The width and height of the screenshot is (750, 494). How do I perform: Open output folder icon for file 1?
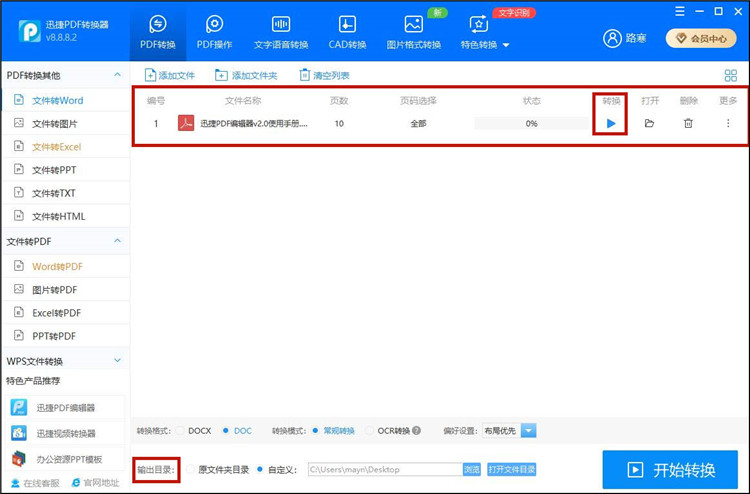point(649,123)
